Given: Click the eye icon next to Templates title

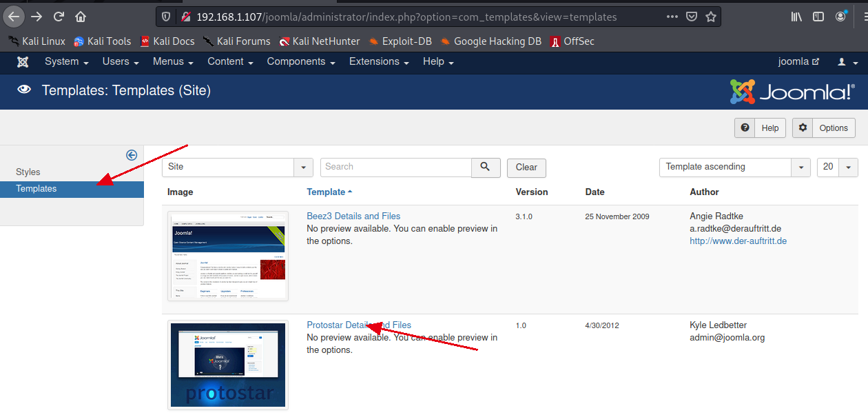Looking at the screenshot, I should click(x=24, y=90).
